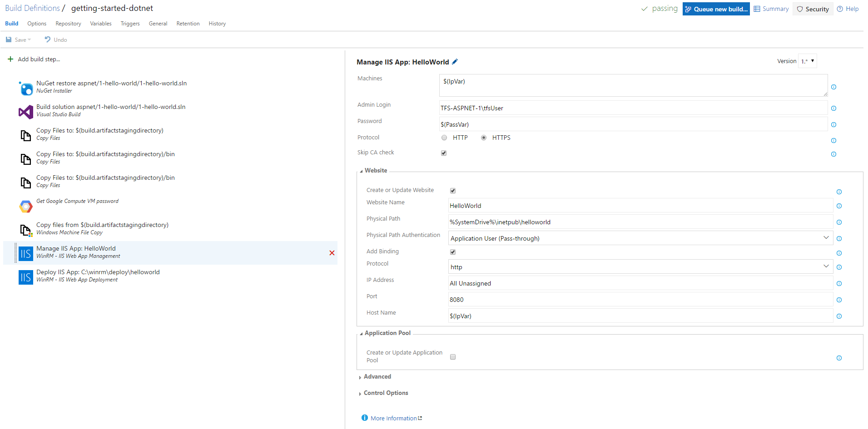The image size is (868, 429).
Task: Toggle the Skip CA check checkbox
Action: 444,153
